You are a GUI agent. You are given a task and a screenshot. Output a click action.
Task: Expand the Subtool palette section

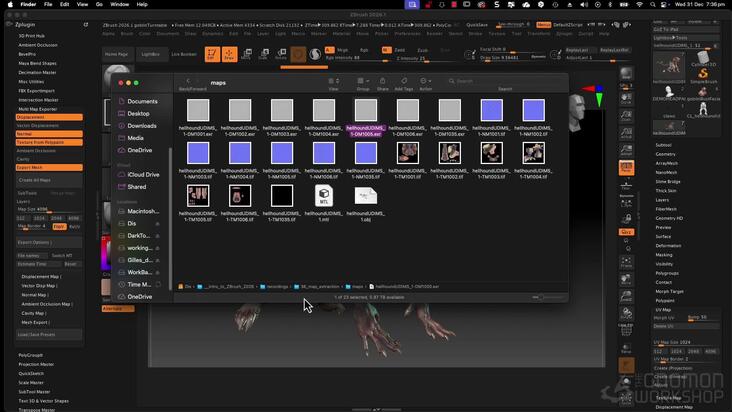point(663,145)
